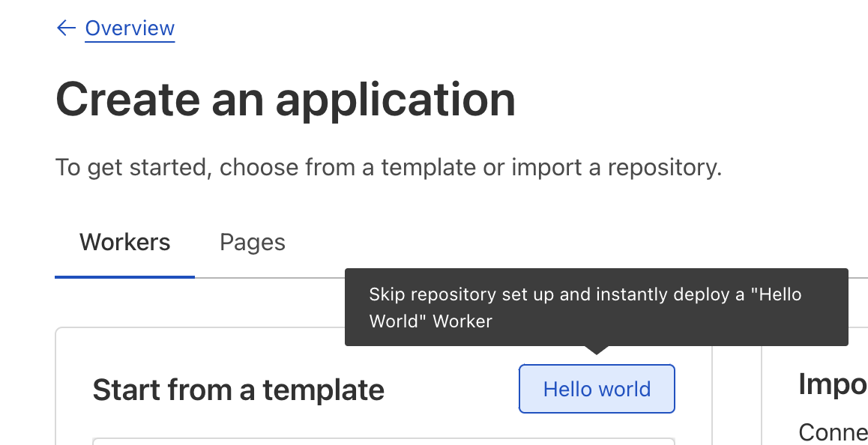Click the truncated "Conne" text under Import
This screenshot has width=868, height=445.
(x=832, y=432)
